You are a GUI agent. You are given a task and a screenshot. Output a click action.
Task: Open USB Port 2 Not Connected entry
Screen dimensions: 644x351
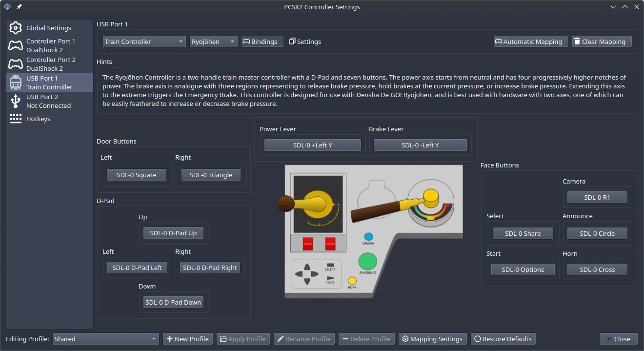tap(49, 101)
